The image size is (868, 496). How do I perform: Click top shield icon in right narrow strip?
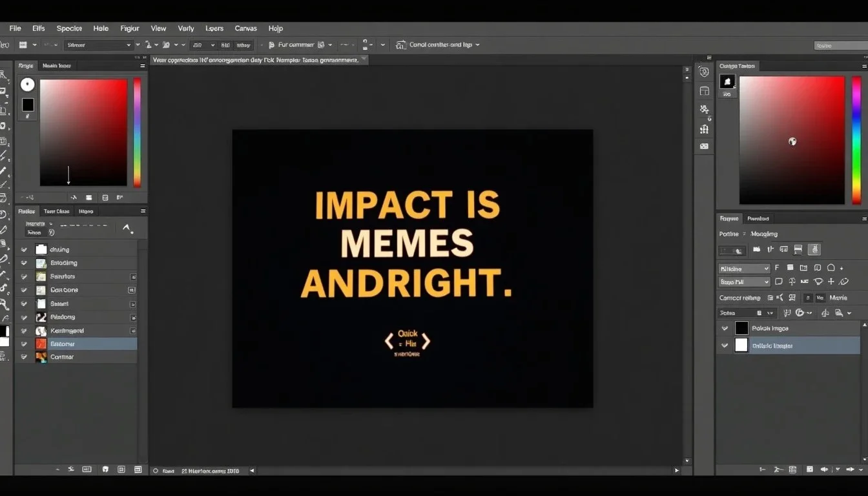[704, 72]
